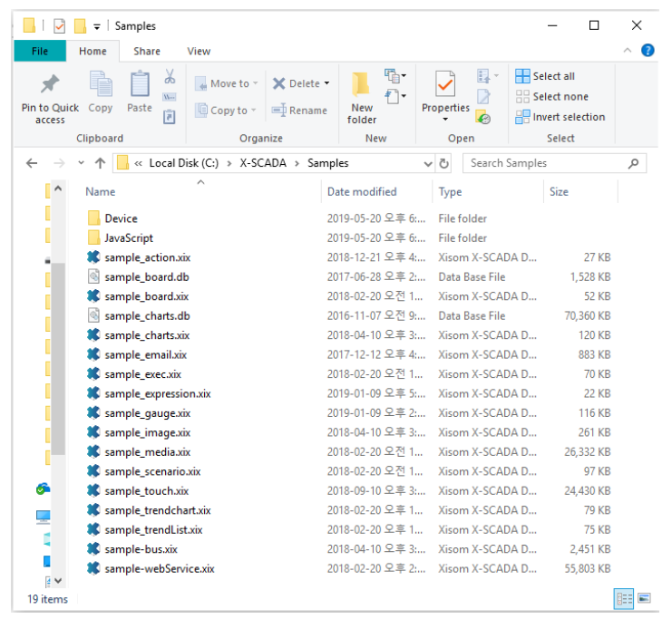Select sample-webService.xix file
Viewport: 672px width, 619px height.
click(x=151, y=568)
